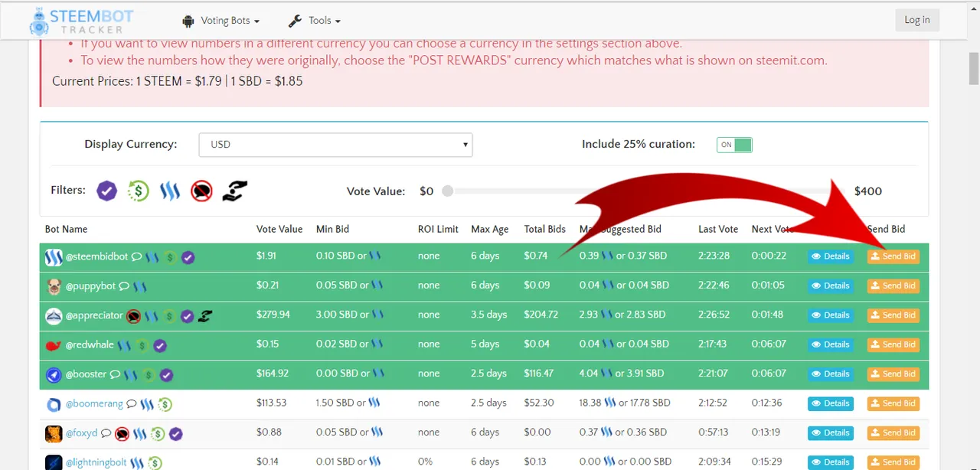Open Details for @redwhale

(831, 344)
